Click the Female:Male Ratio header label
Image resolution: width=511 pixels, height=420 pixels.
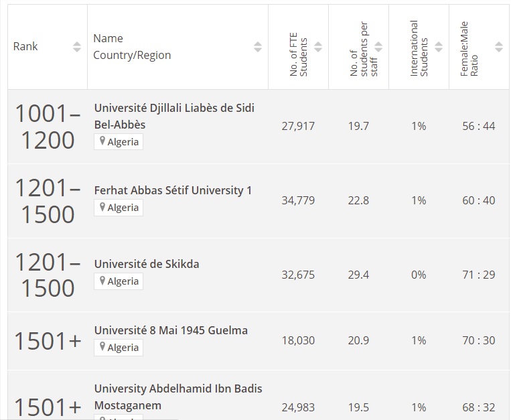click(469, 49)
